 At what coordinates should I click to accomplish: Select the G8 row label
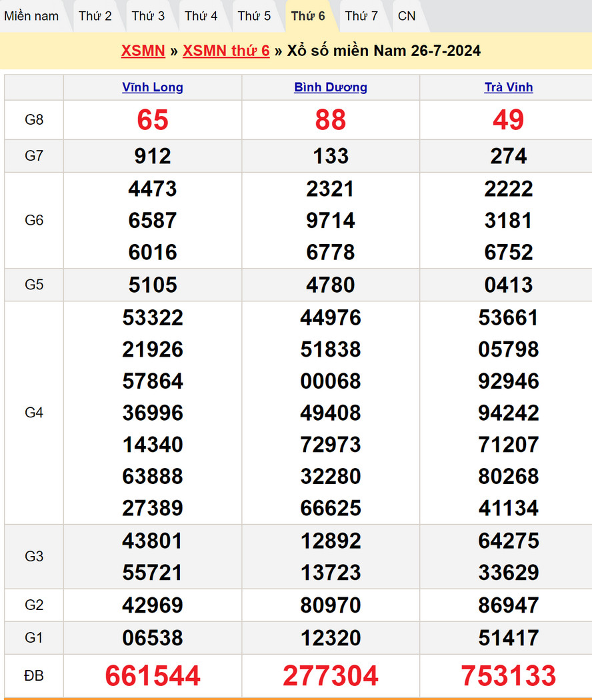(x=34, y=120)
